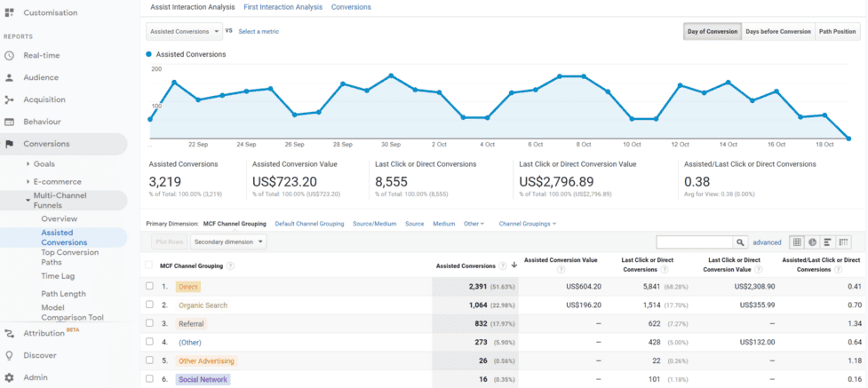Screen dimensions: 868x388
Task: Select Days before Conversion tab
Action: [777, 31]
